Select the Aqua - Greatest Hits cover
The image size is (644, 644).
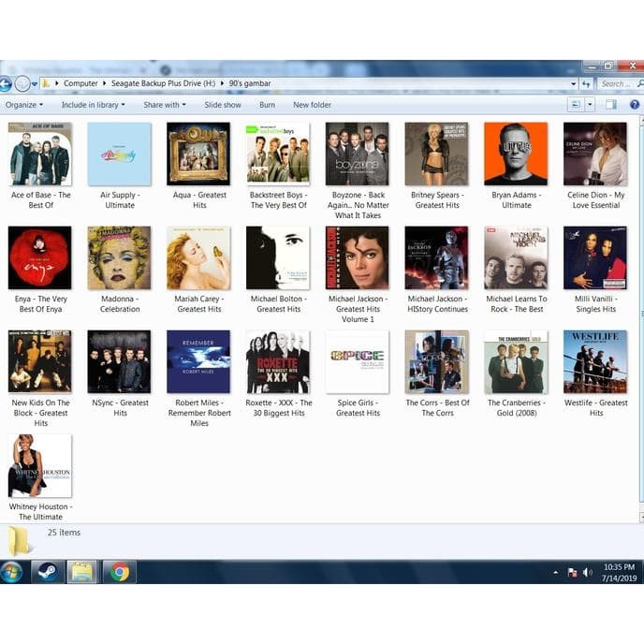click(x=198, y=154)
